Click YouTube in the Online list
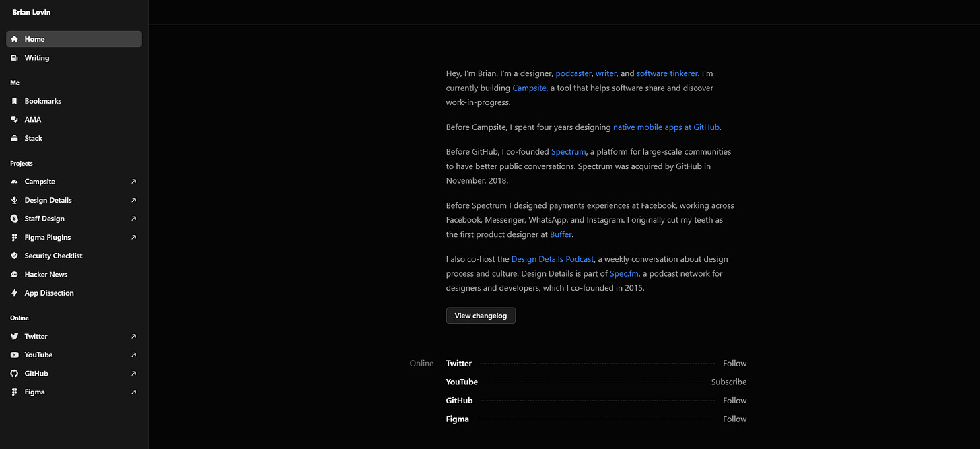The height and width of the screenshot is (449, 980). click(x=462, y=382)
